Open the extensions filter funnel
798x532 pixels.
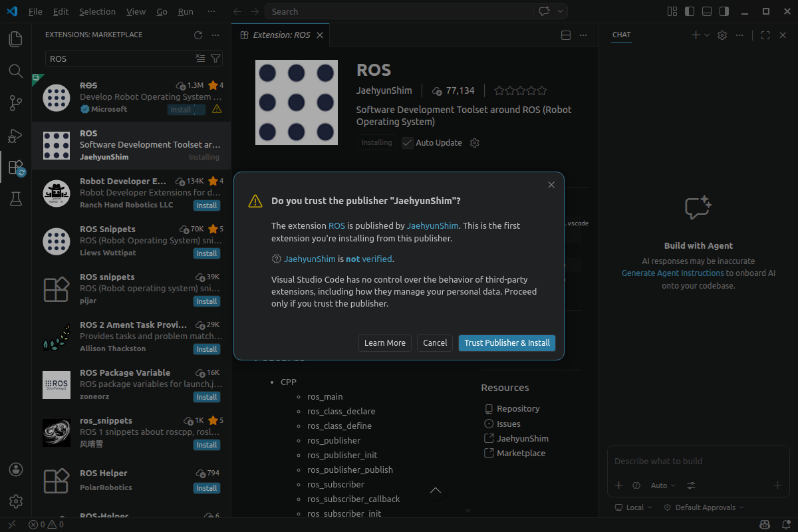(215, 59)
